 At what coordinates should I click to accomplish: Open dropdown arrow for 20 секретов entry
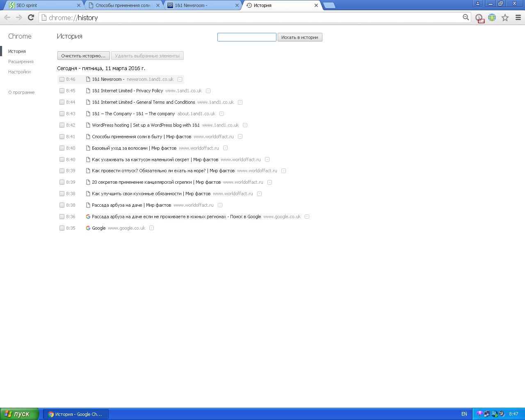tap(269, 182)
